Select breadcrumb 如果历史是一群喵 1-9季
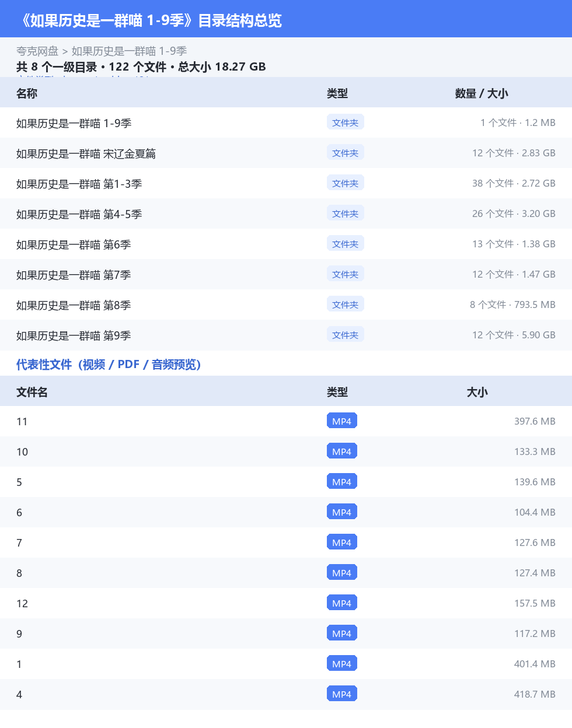 (x=129, y=51)
